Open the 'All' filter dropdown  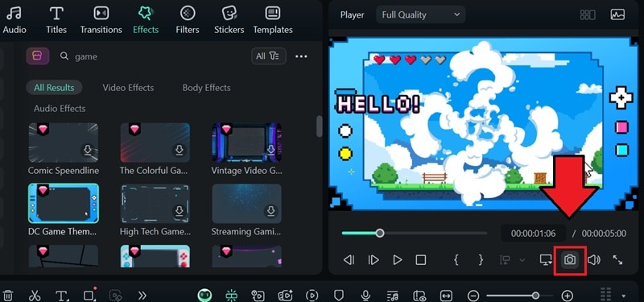(269, 56)
